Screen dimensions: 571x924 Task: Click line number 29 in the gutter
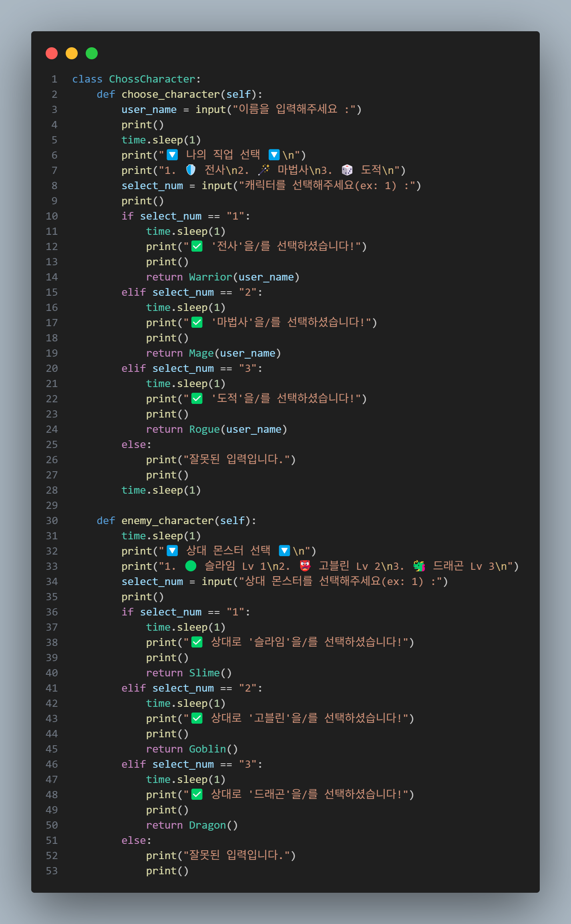[x=52, y=505]
